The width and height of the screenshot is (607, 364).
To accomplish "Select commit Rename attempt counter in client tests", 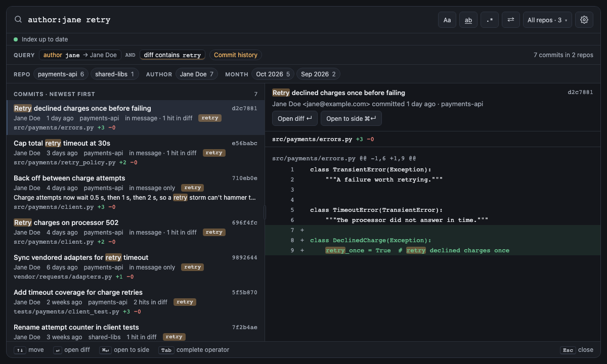I will tap(136, 331).
